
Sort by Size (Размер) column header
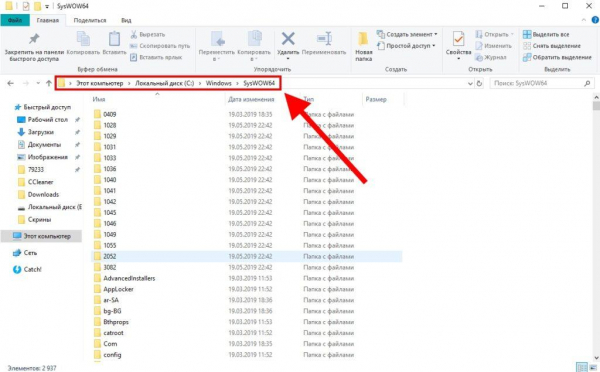click(x=376, y=100)
